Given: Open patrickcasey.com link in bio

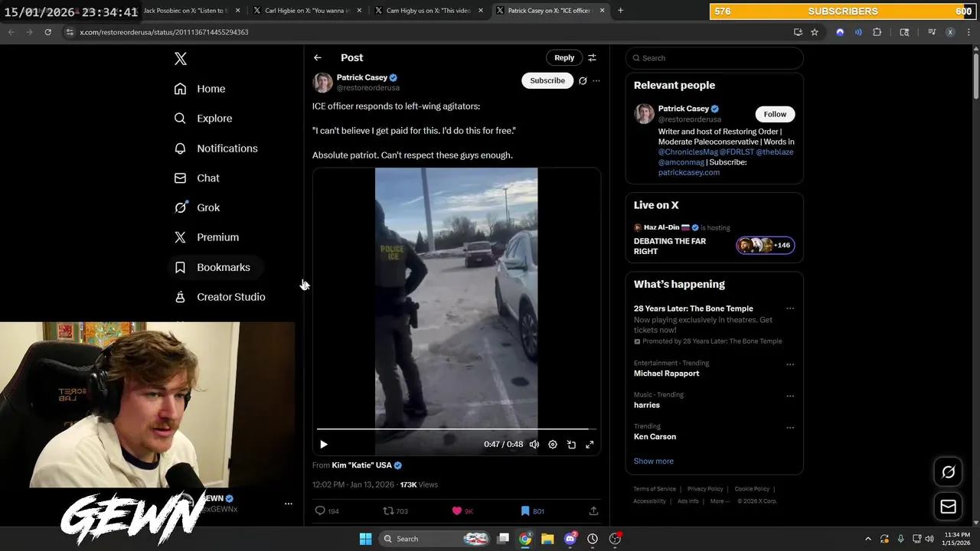Looking at the screenshot, I should pos(689,172).
